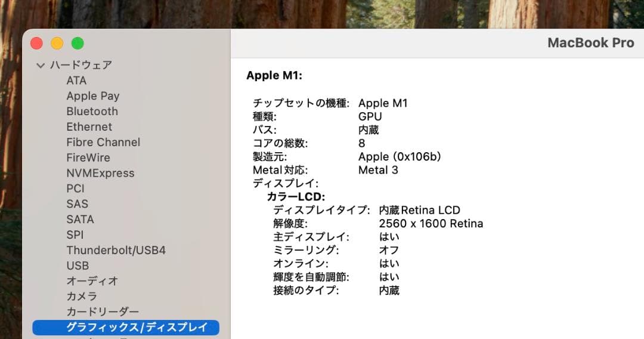Open Fibre Channel in the sidebar

(103, 142)
